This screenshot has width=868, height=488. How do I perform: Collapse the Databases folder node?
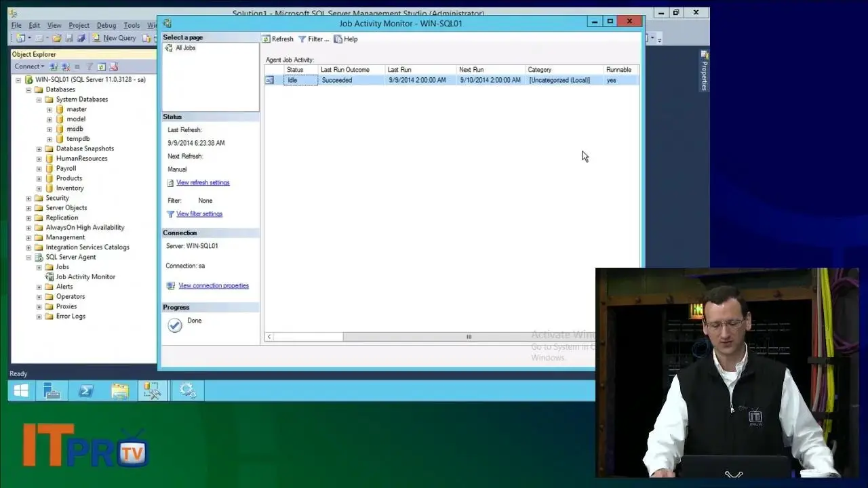pos(28,89)
